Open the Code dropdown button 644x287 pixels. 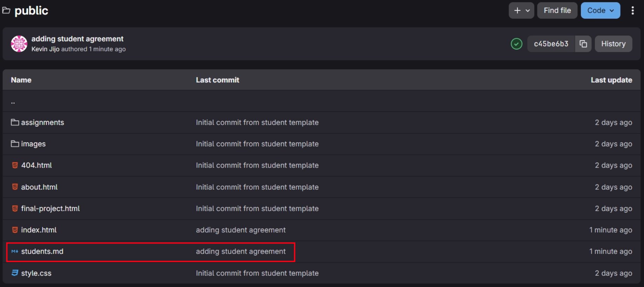pos(600,11)
